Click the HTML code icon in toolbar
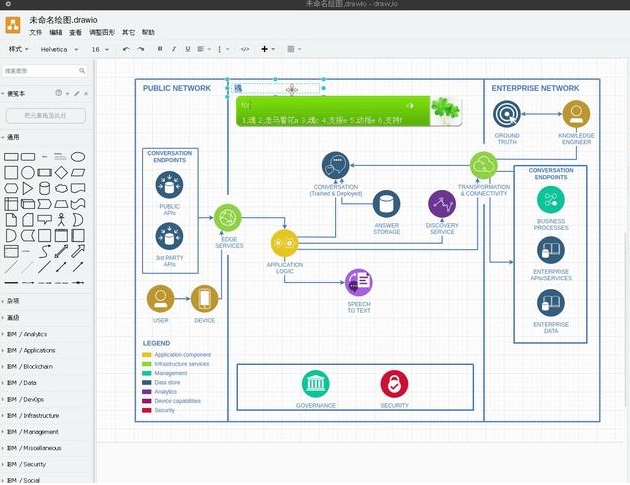This screenshot has height=485, width=630. coord(245,49)
